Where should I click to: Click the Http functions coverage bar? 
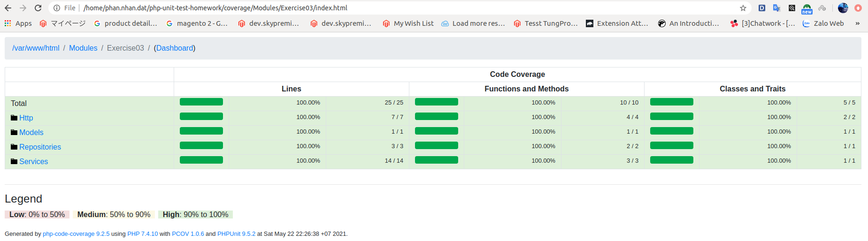click(x=437, y=116)
